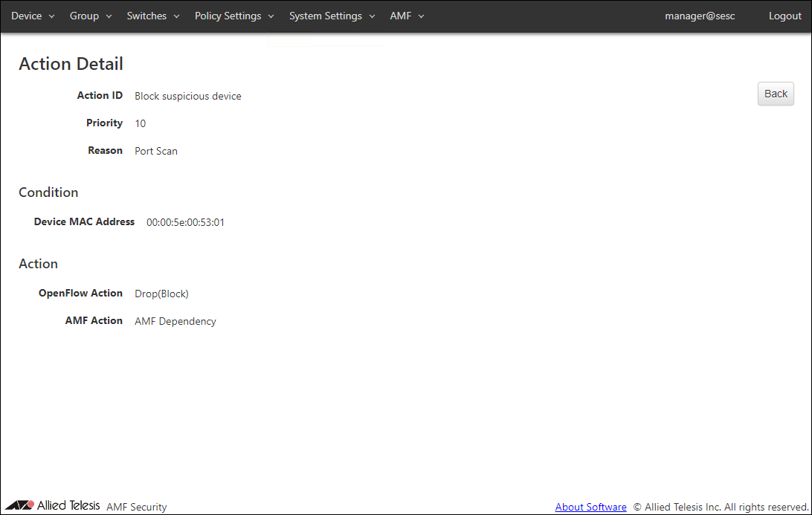812x515 pixels.
Task: Open the Group menu
Action: pos(90,16)
